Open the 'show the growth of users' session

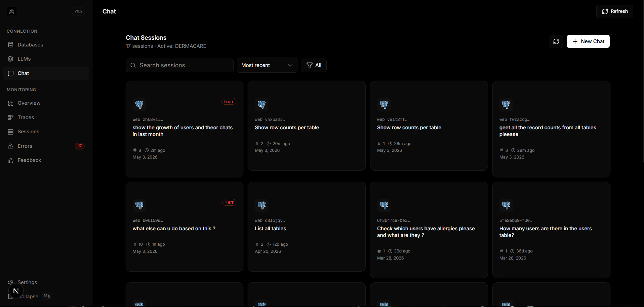(185, 129)
